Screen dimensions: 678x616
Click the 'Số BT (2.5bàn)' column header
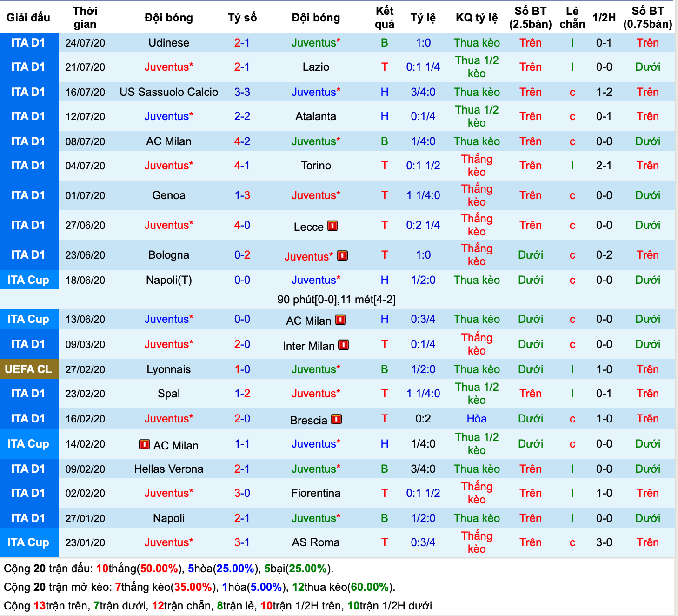click(531, 18)
